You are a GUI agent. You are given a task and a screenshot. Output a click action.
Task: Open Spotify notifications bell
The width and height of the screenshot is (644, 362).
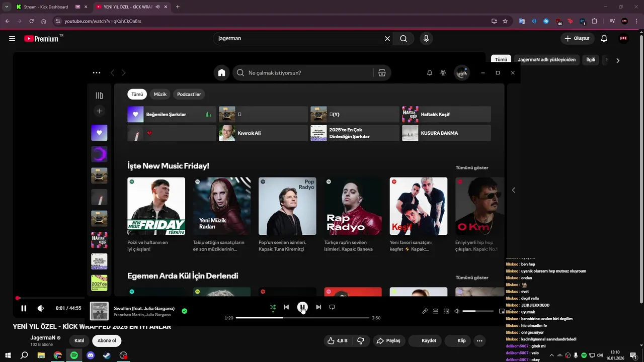click(x=430, y=73)
